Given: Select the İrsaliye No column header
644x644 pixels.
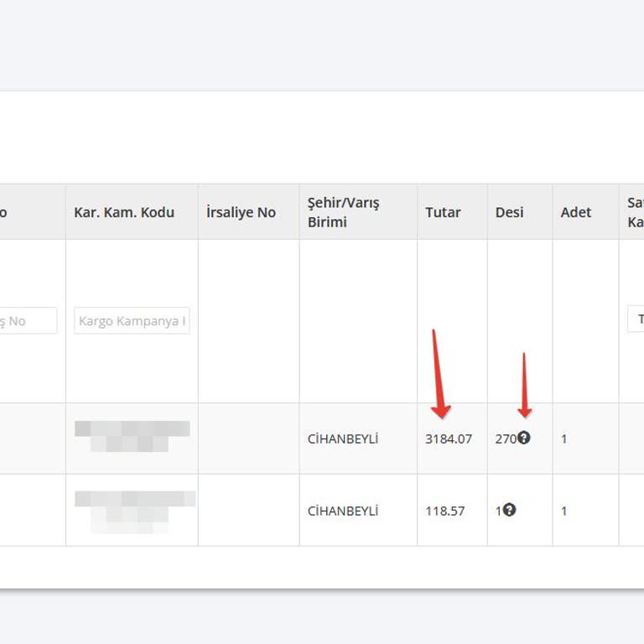Looking at the screenshot, I should pyautogui.click(x=241, y=212).
